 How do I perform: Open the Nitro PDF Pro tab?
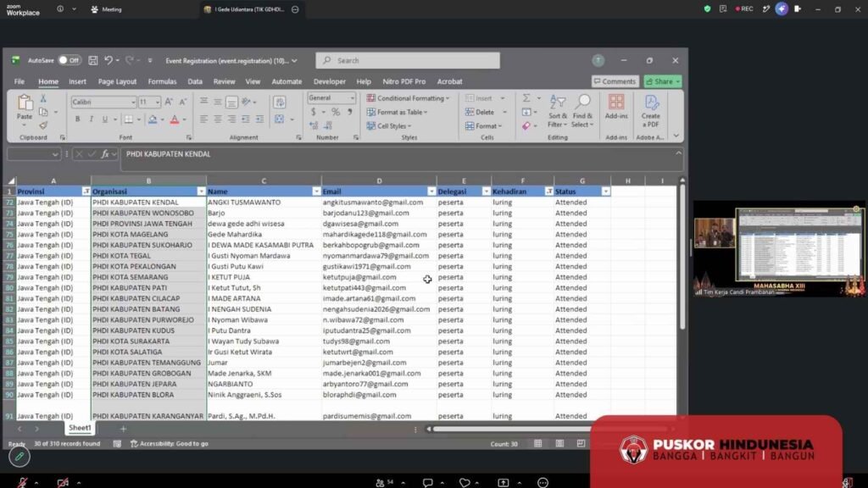click(404, 81)
